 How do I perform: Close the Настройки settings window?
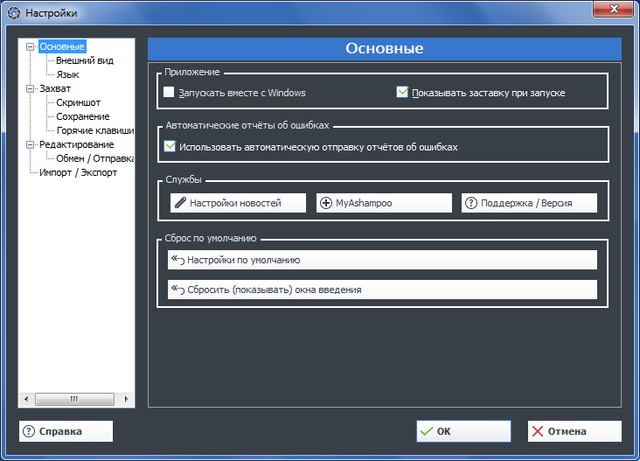pyautogui.click(x=607, y=12)
